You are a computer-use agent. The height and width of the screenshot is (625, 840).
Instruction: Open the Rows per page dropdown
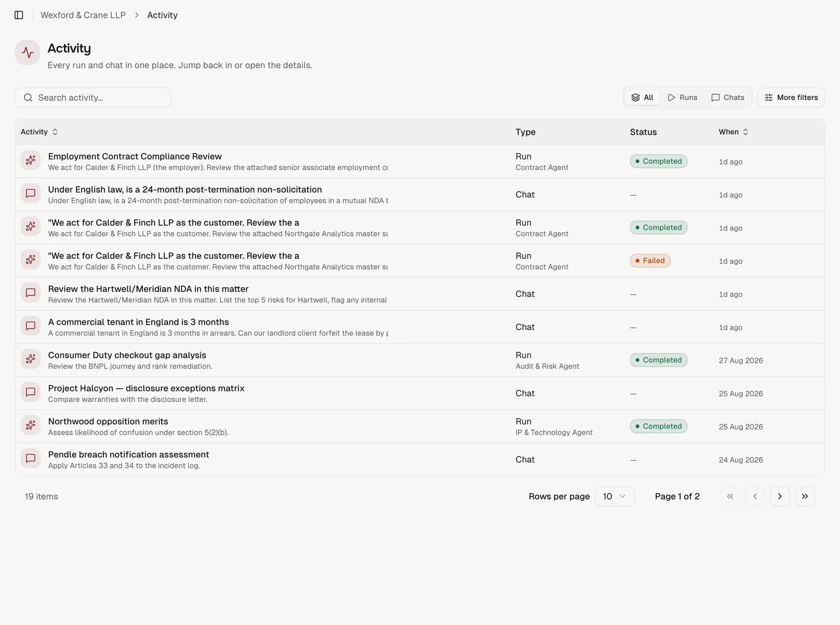[615, 496]
